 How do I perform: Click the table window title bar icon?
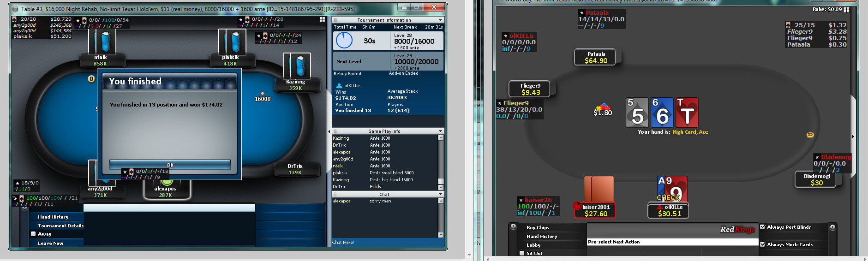pyautogui.click(x=15, y=9)
